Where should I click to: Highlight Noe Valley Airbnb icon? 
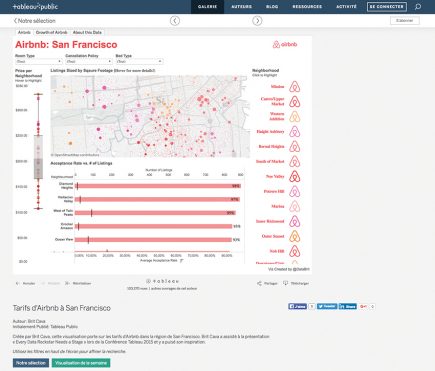click(295, 176)
